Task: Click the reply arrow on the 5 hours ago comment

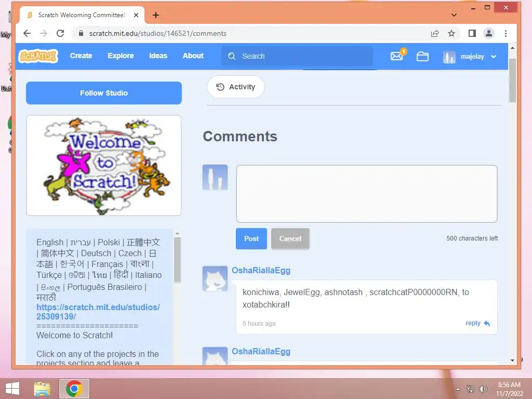Action: coord(487,323)
